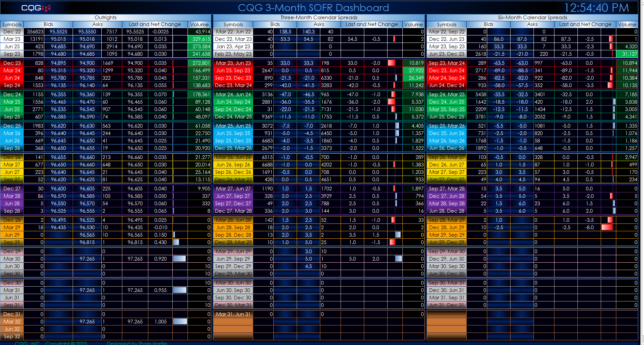This screenshot has width=644, height=345.
Task: Click the yellow Mar 27 symbol cell
Action: point(12,165)
